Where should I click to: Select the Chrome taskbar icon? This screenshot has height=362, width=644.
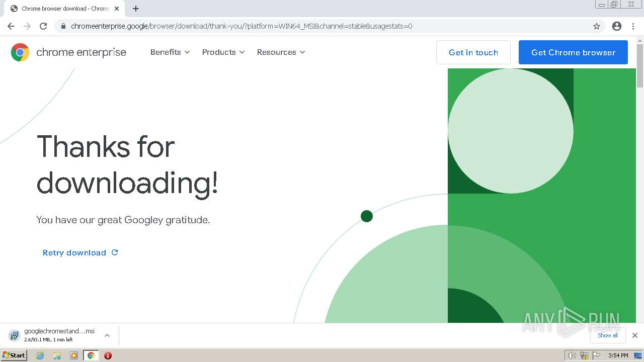[x=91, y=355]
